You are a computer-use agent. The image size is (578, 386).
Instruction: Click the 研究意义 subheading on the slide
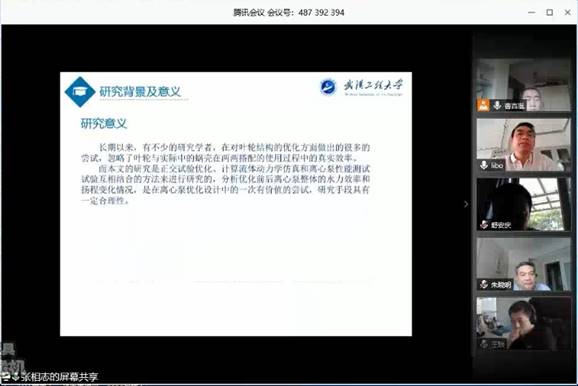(x=104, y=123)
